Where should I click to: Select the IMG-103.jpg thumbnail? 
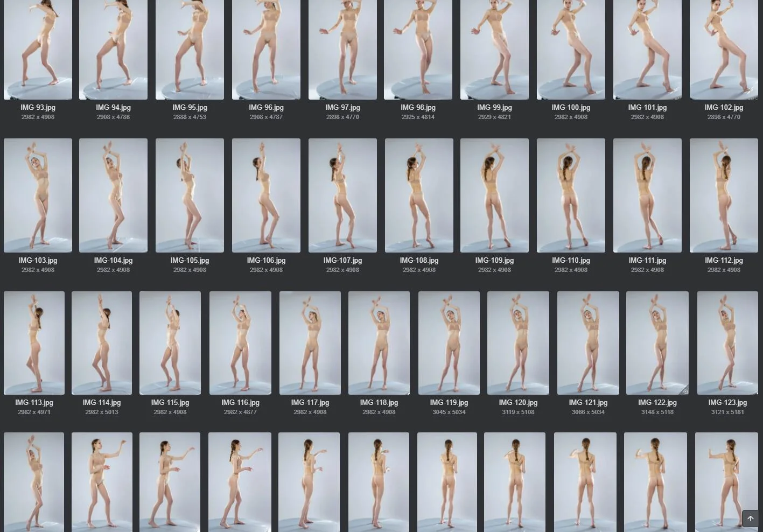pyautogui.click(x=38, y=195)
